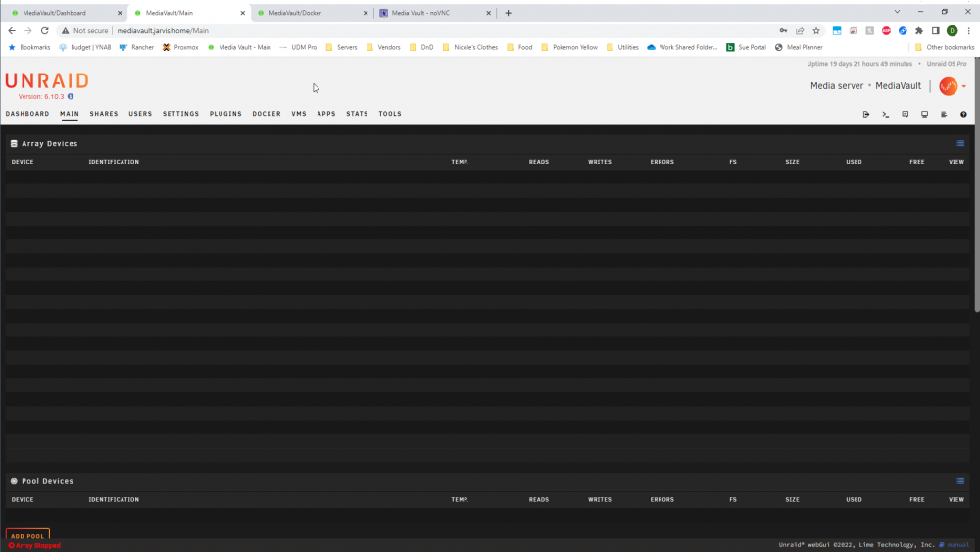Click the ADD POOL button
Image resolution: width=980 pixels, height=552 pixels.
[27, 535]
